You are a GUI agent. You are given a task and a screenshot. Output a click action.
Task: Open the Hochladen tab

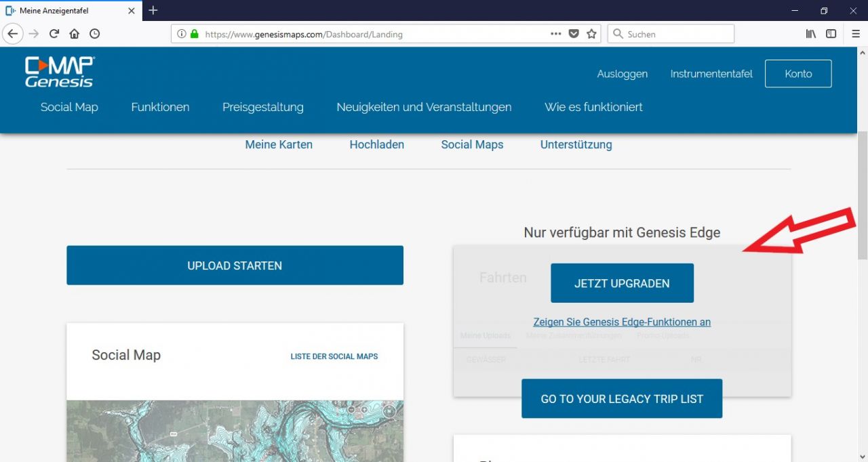[376, 144]
